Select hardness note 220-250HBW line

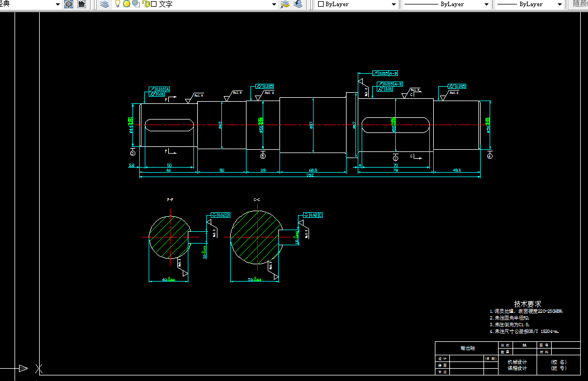click(x=526, y=311)
